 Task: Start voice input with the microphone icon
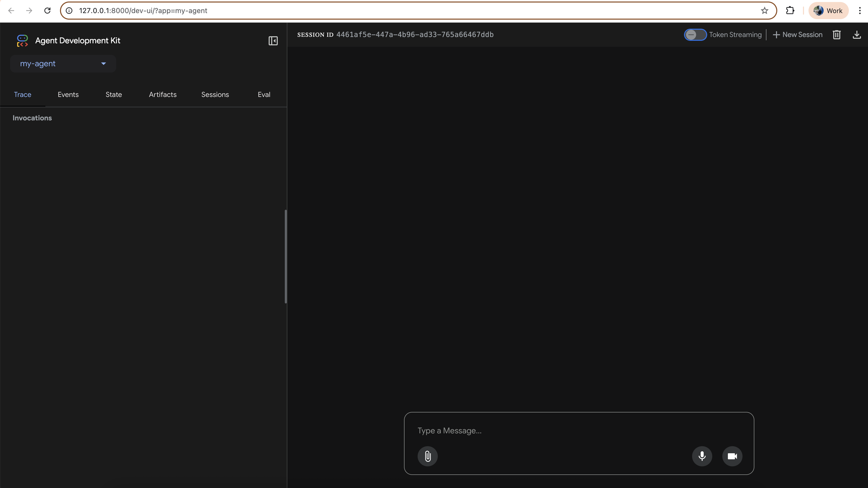tap(702, 456)
